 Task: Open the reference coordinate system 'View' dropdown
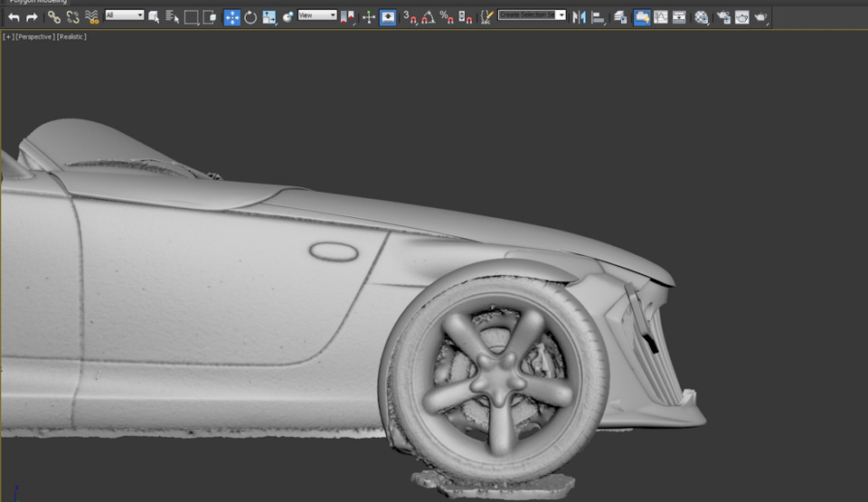317,15
